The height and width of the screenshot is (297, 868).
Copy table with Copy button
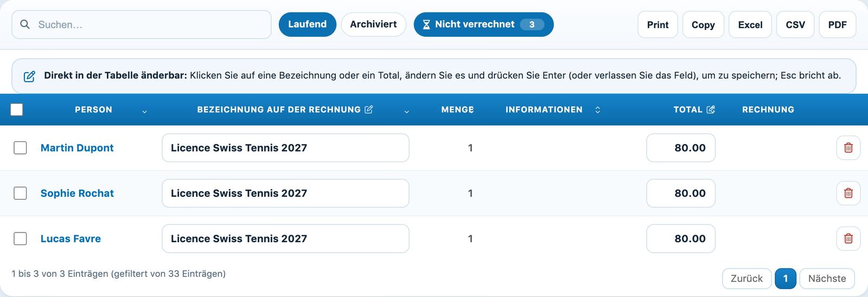(703, 25)
